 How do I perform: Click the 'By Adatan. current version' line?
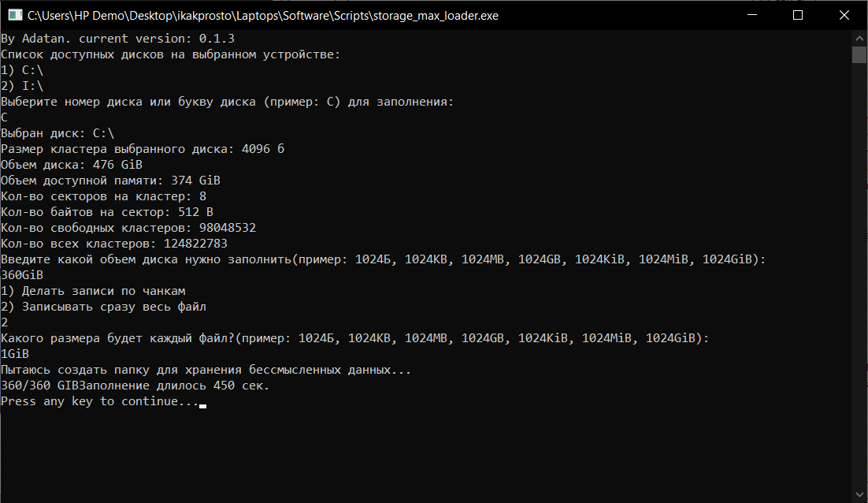tap(118, 39)
